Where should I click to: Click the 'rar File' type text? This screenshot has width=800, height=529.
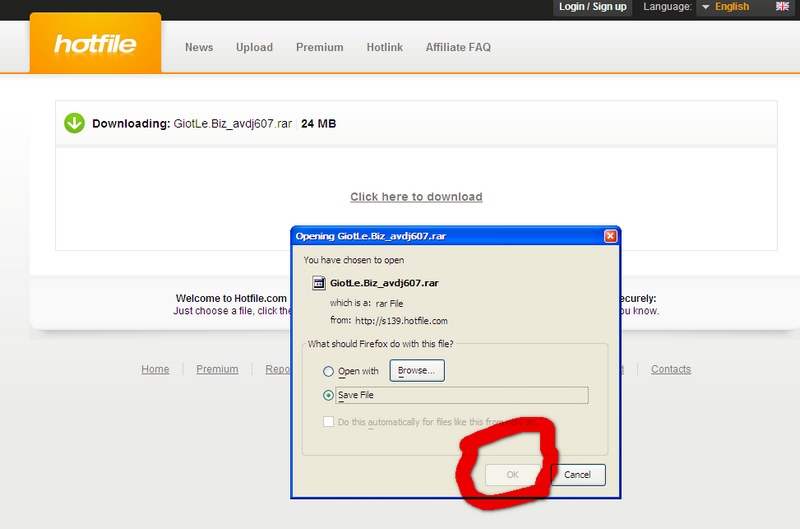[389, 304]
